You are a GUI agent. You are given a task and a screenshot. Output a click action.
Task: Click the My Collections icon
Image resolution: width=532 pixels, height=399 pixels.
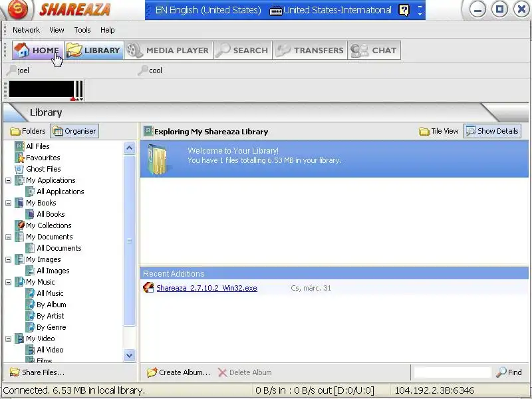click(x=20, y=225)
